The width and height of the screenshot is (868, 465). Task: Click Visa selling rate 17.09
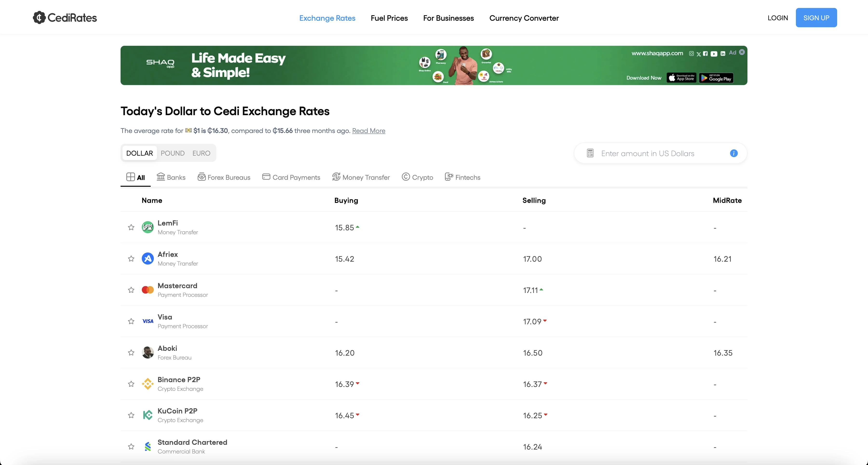coord(532,322)
